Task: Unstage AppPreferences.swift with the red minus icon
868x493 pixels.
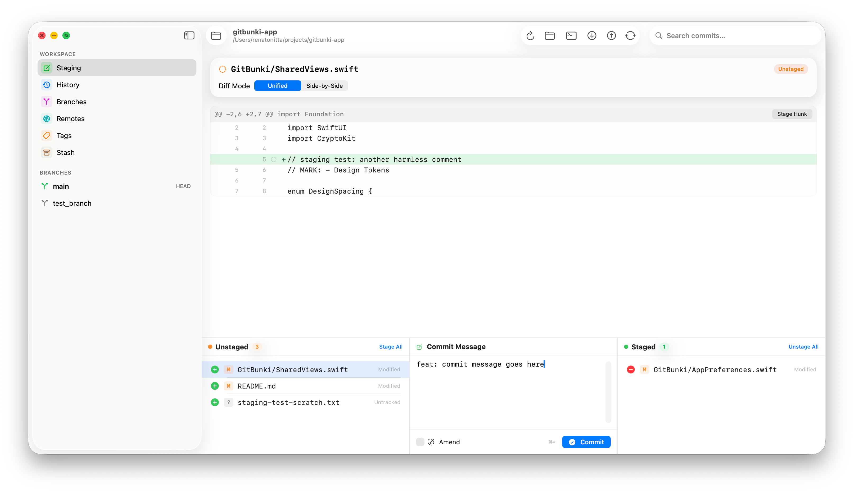Action: coord(631,369)
